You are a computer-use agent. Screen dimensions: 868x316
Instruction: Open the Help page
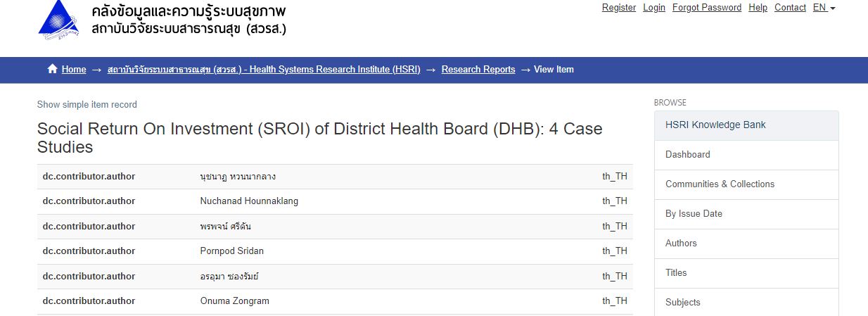(x=758, y=8)
